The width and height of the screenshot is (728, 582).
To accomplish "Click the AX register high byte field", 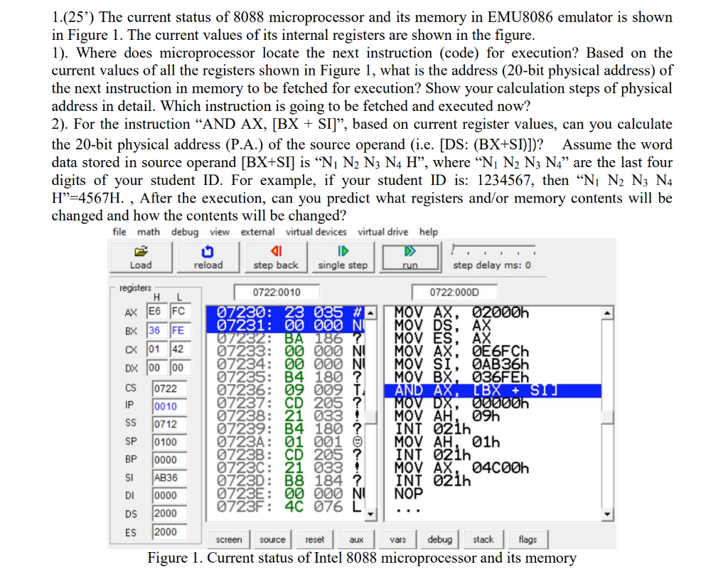I will click(156, 311).
